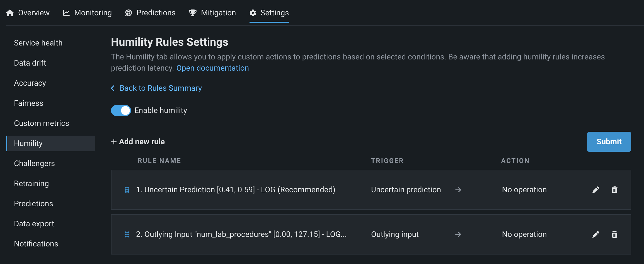Open Data drift settings section
The image size is (644, 264).
point(30,63)
